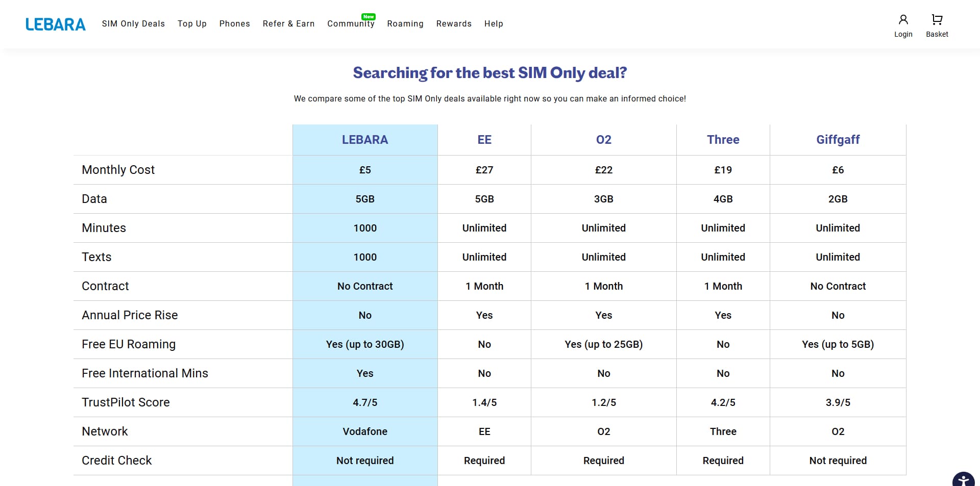
Task: Click Lebara's 'Not required' credit check cell
Action: pyautogui.click(x=365, y=461)
